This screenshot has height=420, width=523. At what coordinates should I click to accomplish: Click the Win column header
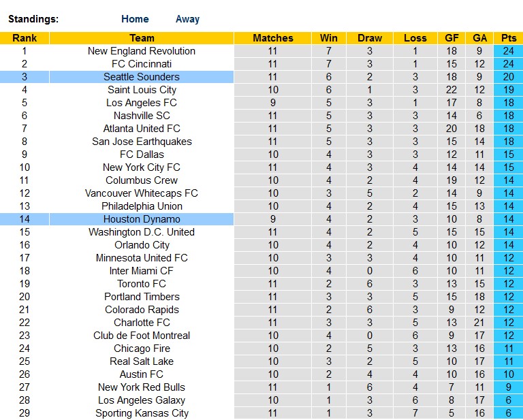329,38
